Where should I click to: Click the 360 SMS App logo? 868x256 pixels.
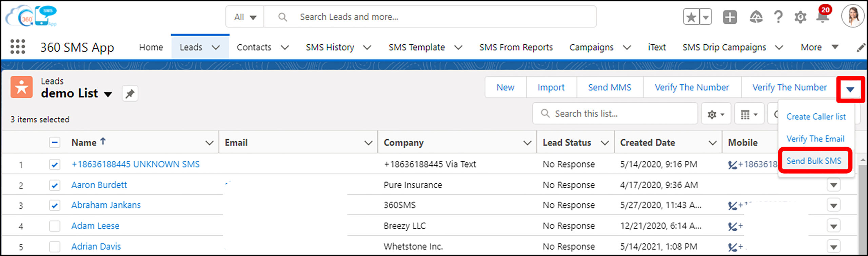[x=31, y=16]
